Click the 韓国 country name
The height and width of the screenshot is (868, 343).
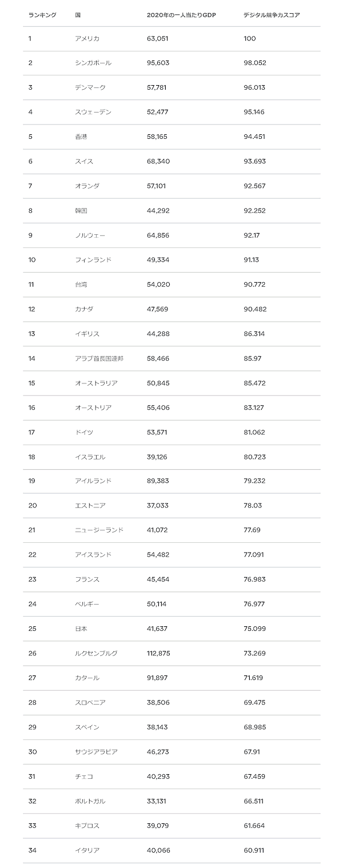tap(81, 210)
